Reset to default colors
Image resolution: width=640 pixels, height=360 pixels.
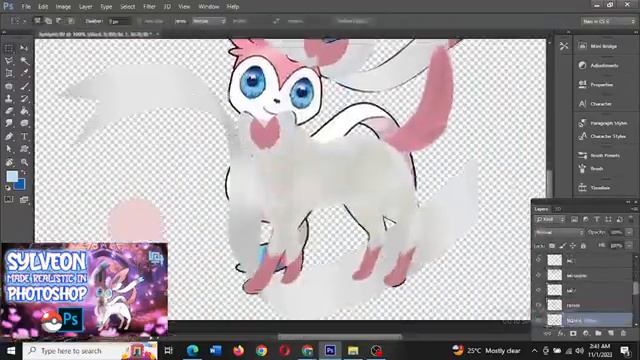pos(7,188)
